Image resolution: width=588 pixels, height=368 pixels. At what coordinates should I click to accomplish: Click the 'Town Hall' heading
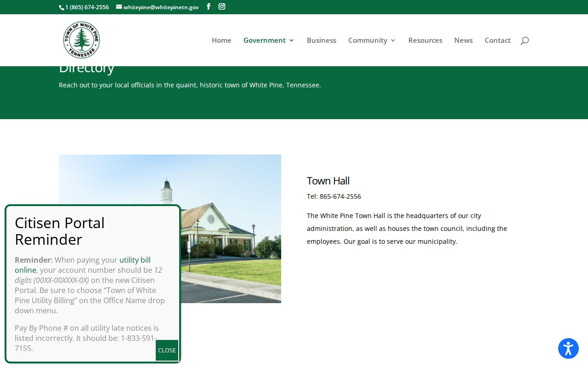[328, 181]
